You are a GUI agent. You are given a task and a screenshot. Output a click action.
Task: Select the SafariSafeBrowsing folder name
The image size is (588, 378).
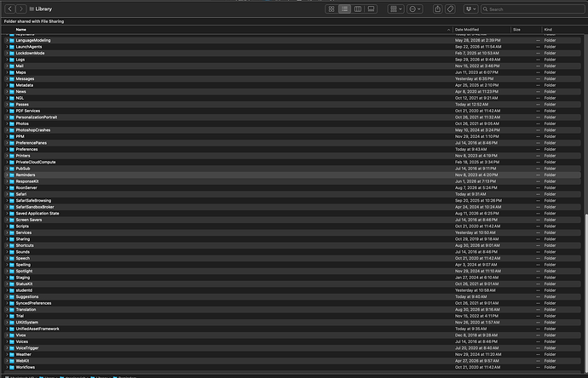[33, 200]
